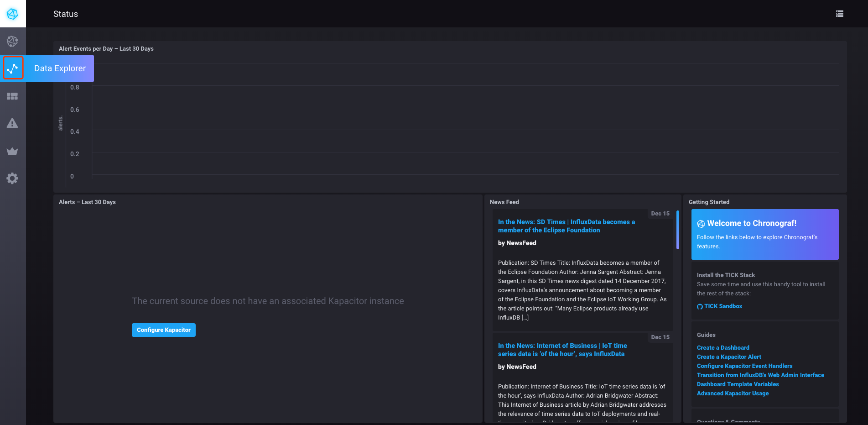Click the GitHub icon beside TICK Sandbox
868x425 pixels.
[x=700, y=306]
